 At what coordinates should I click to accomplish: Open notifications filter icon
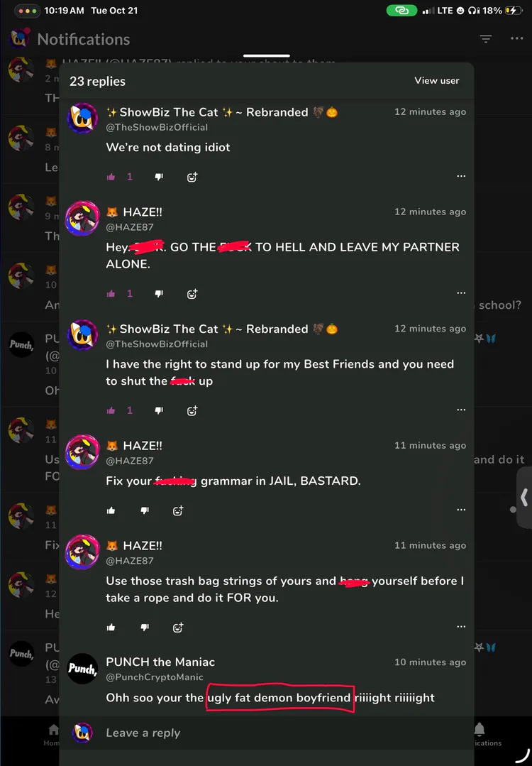point(486,39)
